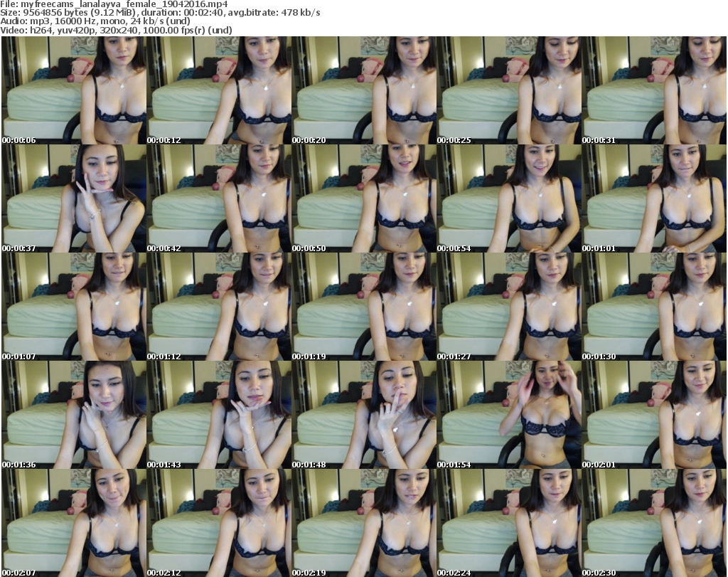728x577 pixels.
Task: Click the thumbnail marked 00:00:20
Action: click(x=364, y=90)
